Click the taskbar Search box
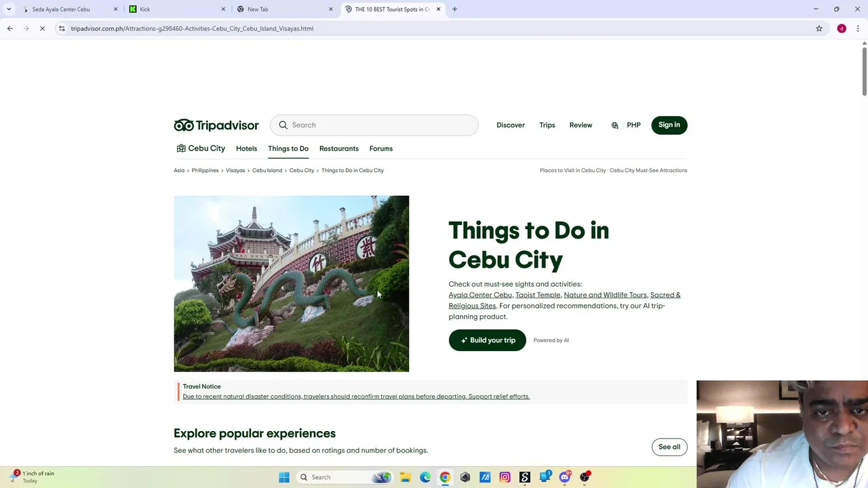Image resolution: width=868 pixels, height=488 pixels. 345,477
